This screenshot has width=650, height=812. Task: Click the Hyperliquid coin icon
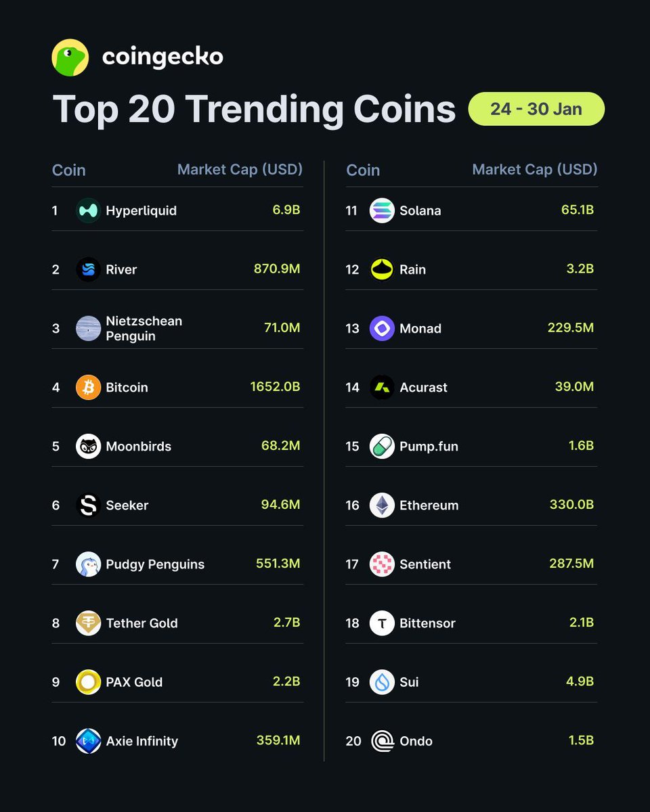88,210
